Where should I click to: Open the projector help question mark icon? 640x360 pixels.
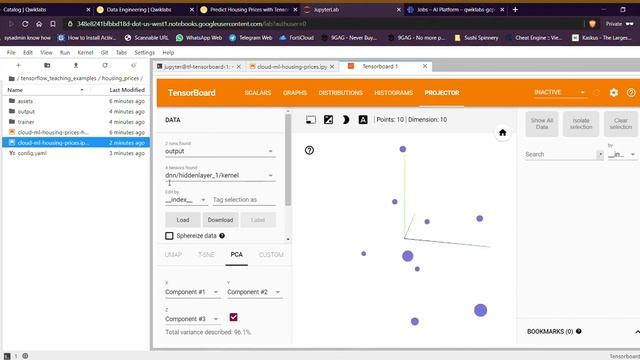point(309,150)
